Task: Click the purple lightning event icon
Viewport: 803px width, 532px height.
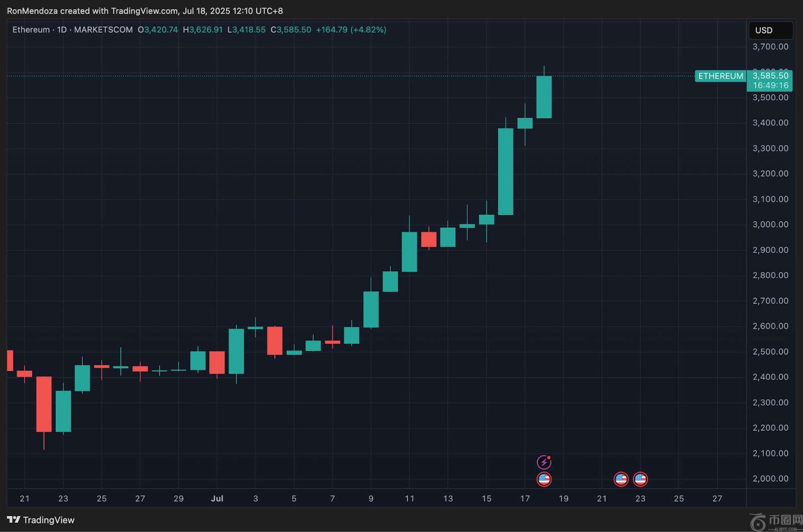Action: click(544, 462)
